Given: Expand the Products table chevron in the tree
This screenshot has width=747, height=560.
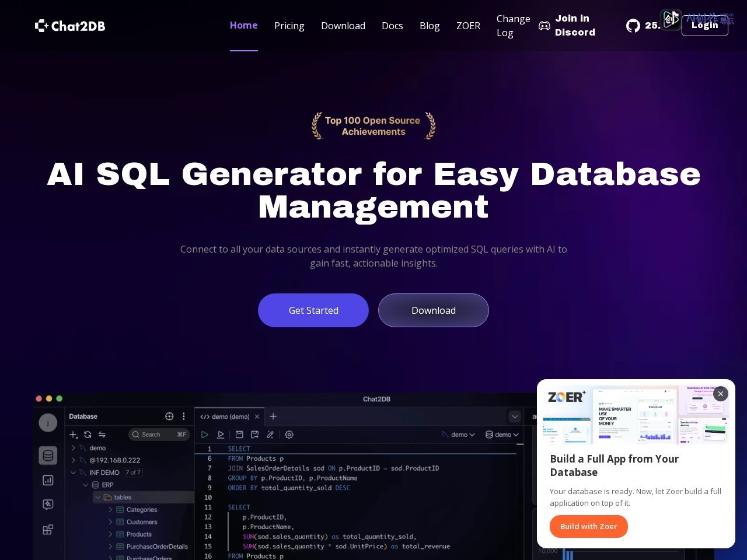Looking at the screenshot, I should tap(110, 534).
